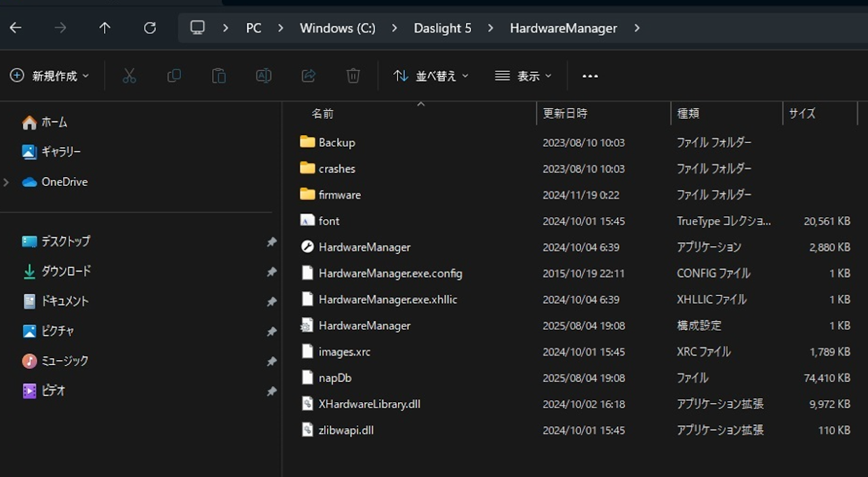Viewport: 868px width, 477px height.
Task: Navigate to Daslight 5 in breadcrumb
Action: [x=442, y=28]
